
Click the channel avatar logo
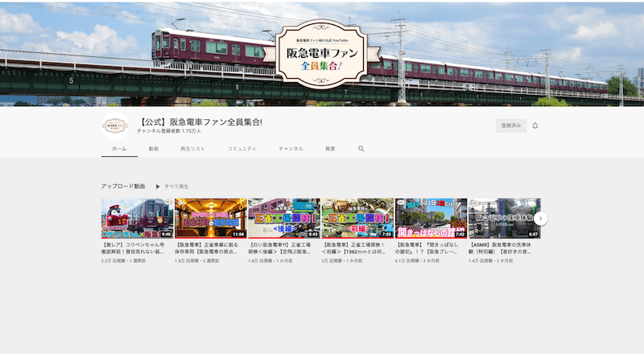point(115,126)
